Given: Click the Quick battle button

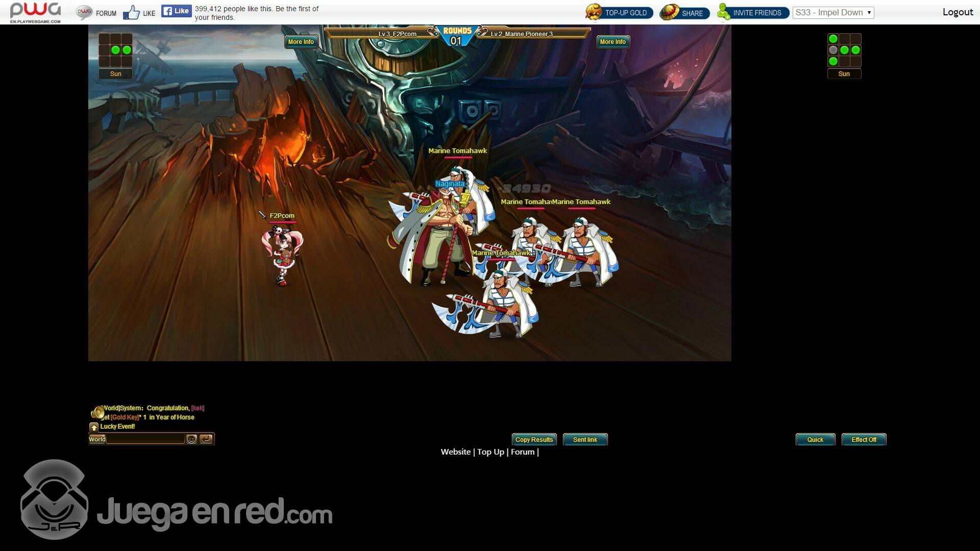Looking at the screenshot, I should pyautogui.click(x=815, y=440).
